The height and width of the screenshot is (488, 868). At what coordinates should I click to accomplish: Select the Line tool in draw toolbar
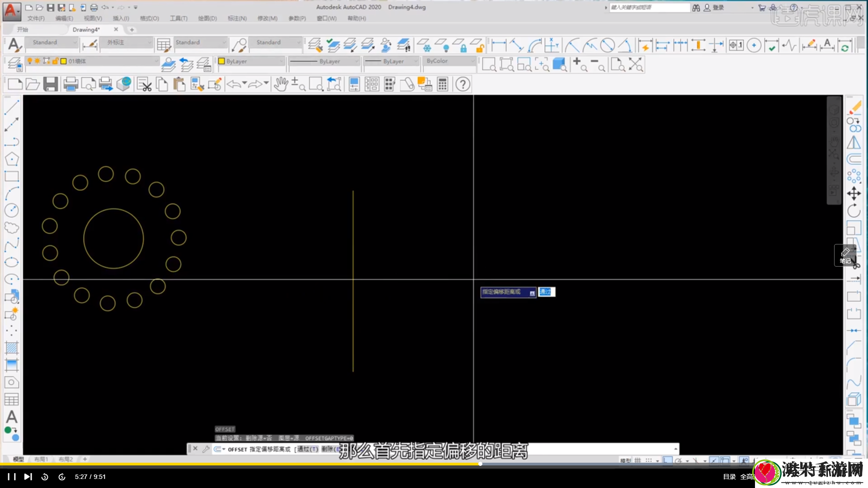[12, 107]
